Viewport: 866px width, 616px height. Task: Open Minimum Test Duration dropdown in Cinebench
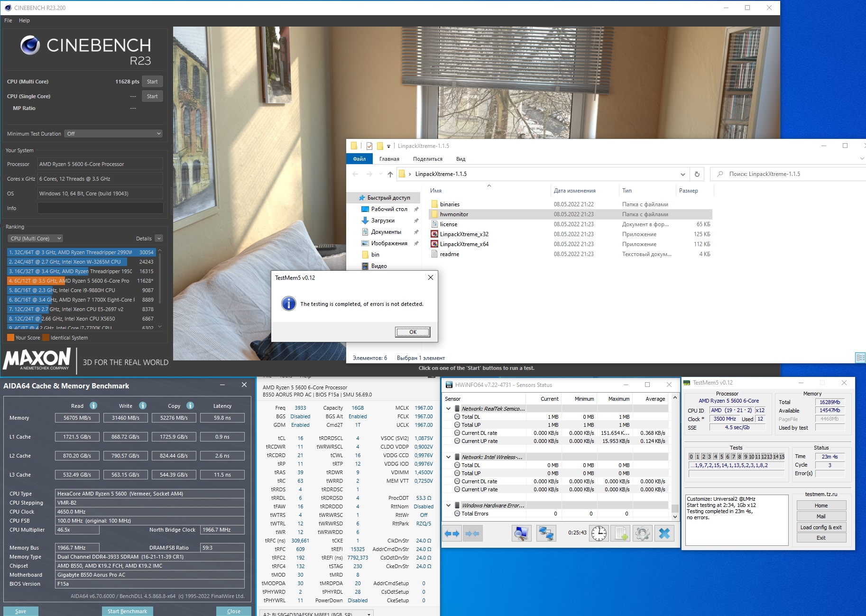coord(114,134)
